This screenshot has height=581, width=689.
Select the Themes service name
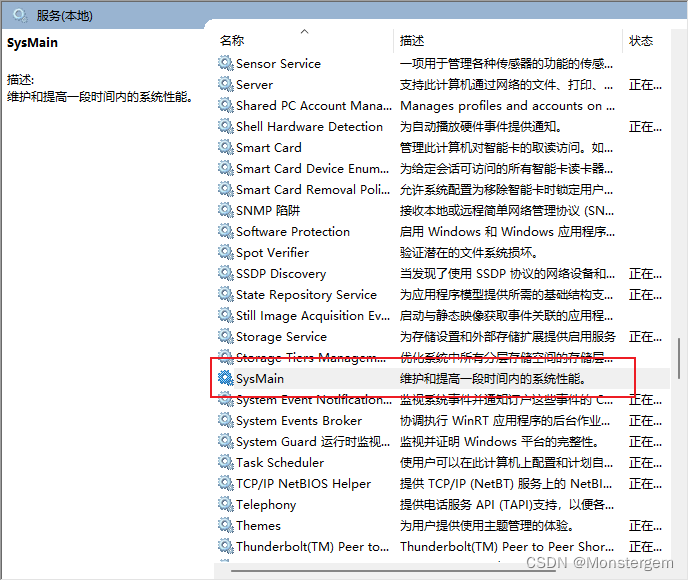click(x=258, y=526)
